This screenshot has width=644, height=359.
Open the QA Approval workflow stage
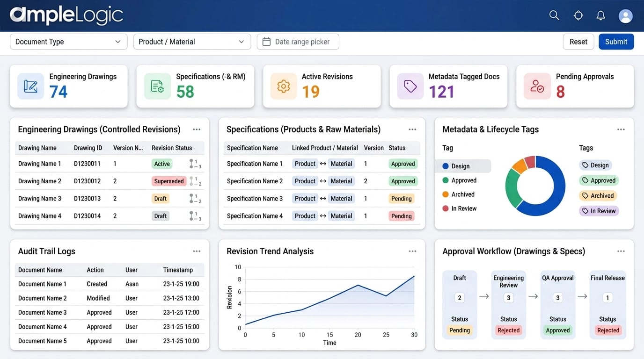pos(558,304)
